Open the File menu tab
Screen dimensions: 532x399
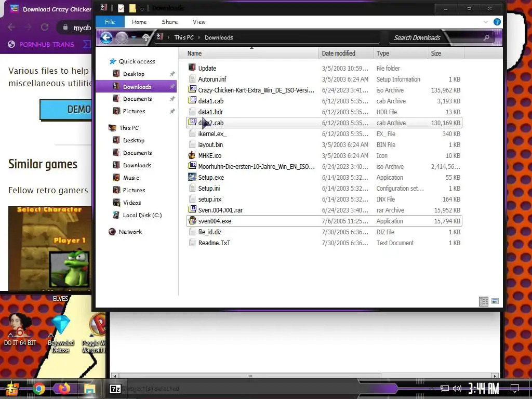(x=110, y=22)
